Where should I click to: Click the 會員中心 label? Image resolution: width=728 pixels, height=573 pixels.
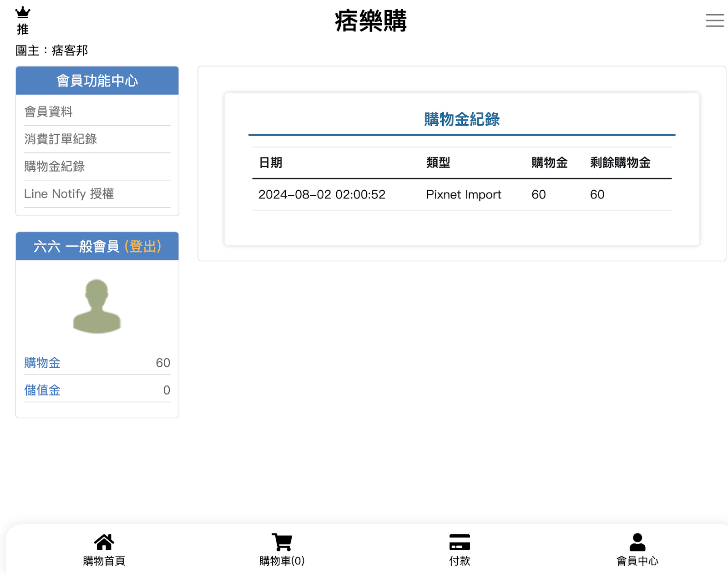[637, 561]
